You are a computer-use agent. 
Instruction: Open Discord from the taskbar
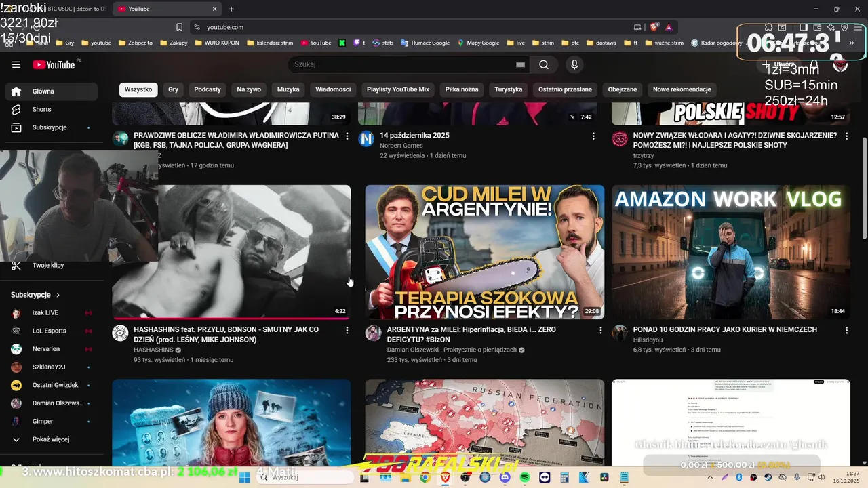pyautogui.click(x=505, y=478)
